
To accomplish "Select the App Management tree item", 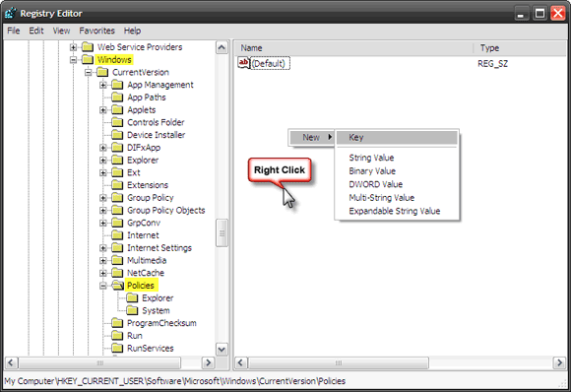I will (160, 85).
